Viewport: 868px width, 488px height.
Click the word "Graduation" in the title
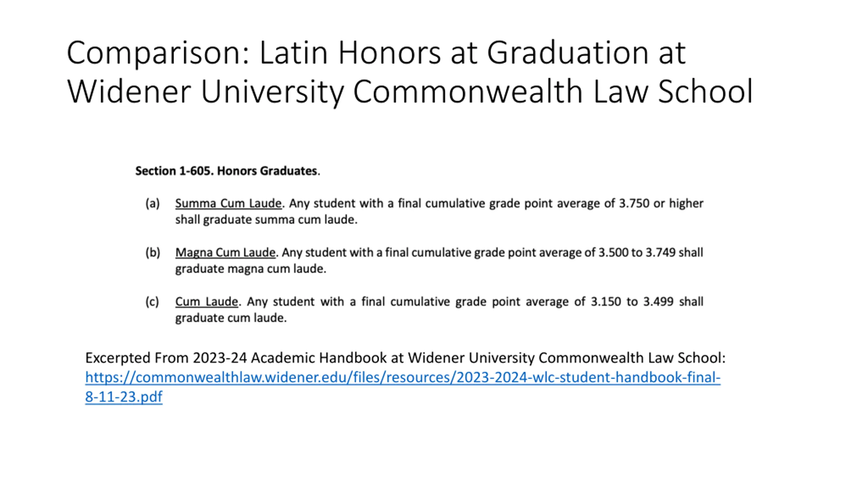568,53
